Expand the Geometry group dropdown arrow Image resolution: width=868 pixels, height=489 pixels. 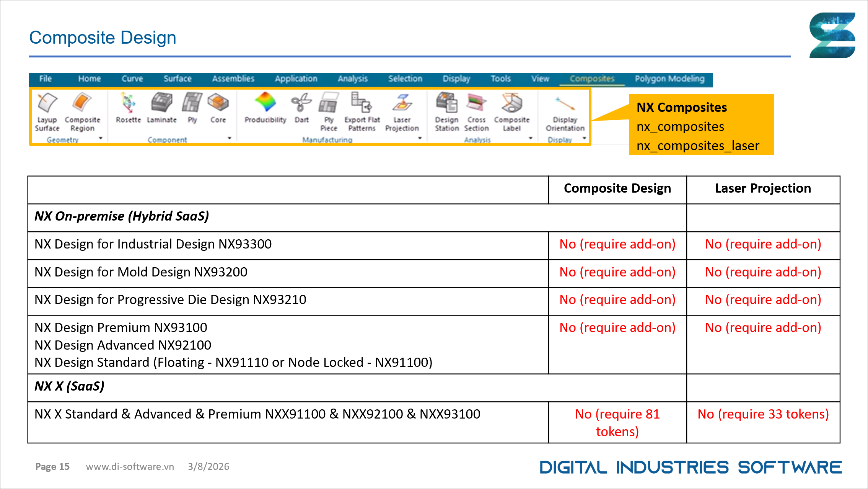(x=101, y=138)
